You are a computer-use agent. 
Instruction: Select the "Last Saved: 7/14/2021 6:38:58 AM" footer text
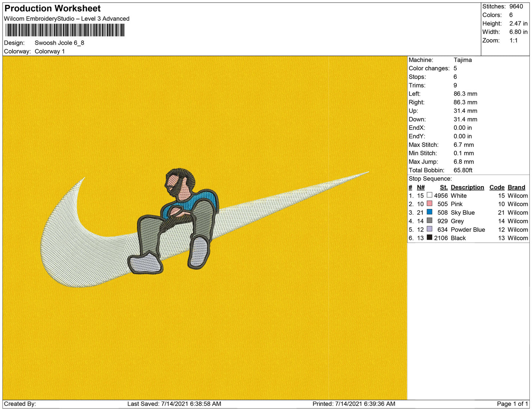175,404
